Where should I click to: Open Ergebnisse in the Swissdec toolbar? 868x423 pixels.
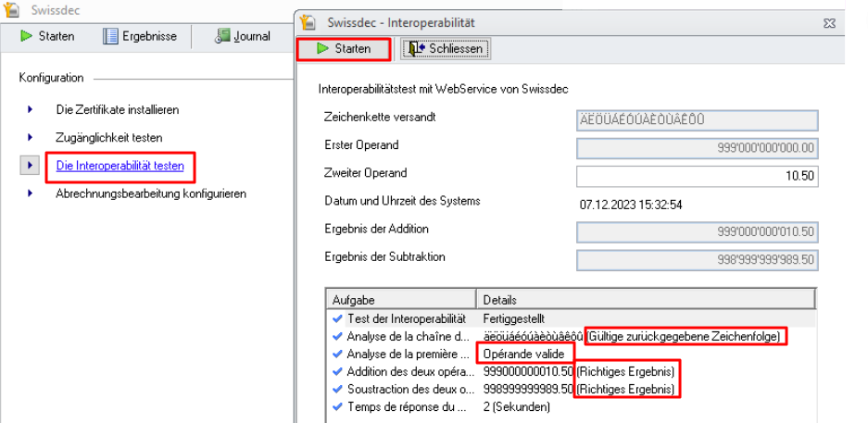click(140, 36)
